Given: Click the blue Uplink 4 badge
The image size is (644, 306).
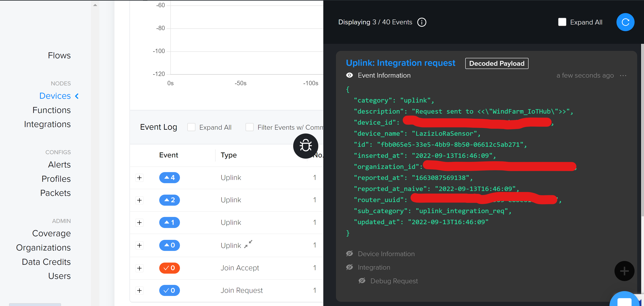Looking at the screenshot, I should [169, 178].
